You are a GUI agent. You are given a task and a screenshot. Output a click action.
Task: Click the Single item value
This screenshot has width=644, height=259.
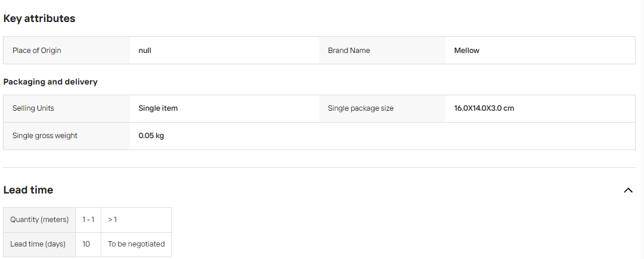(158, 108)
